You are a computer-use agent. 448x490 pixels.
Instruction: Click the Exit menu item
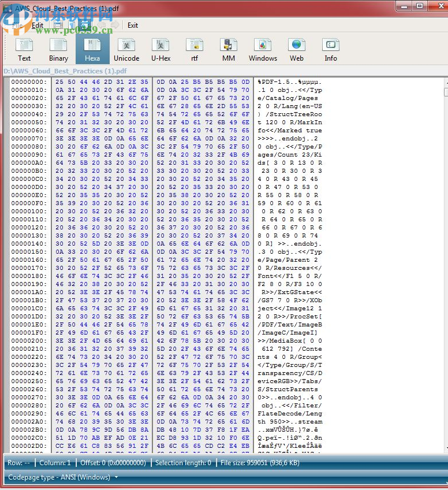tap(133, 25)
